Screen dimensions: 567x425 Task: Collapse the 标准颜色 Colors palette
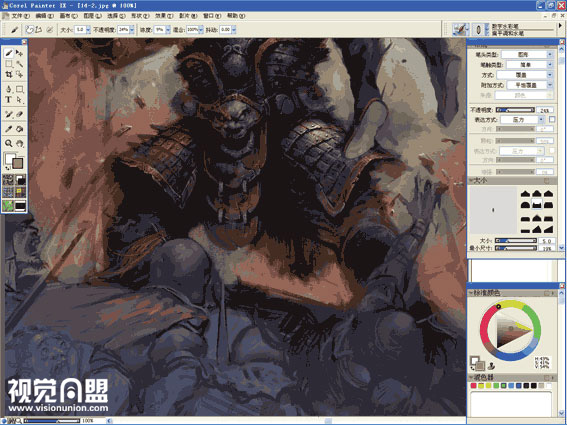coord(472,293)
